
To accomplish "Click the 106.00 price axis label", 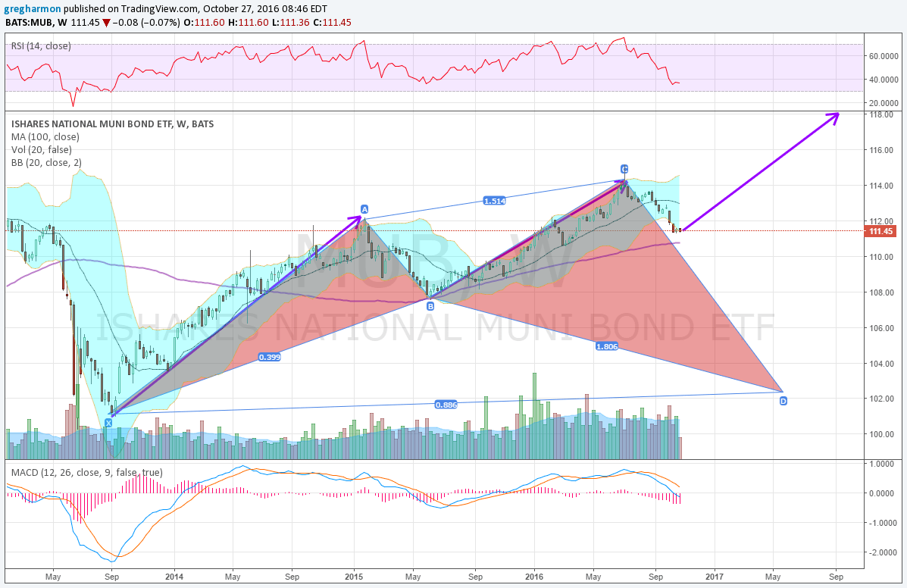I will (880, 328).
